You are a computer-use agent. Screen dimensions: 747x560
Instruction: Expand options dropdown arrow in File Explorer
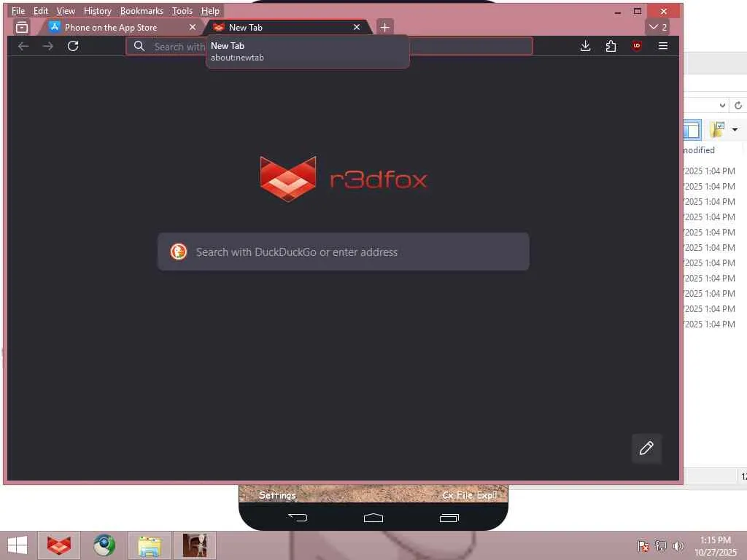coord(735,130)
